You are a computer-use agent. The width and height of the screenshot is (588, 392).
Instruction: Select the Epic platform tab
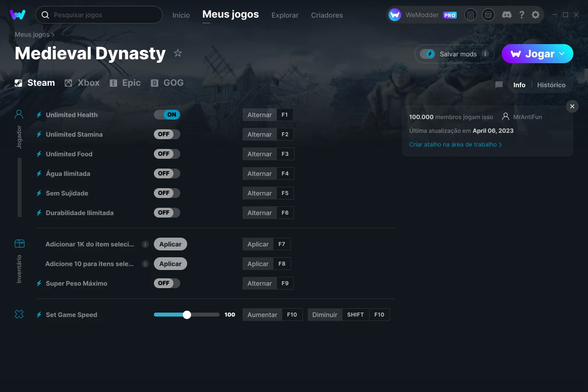point(125,83)
